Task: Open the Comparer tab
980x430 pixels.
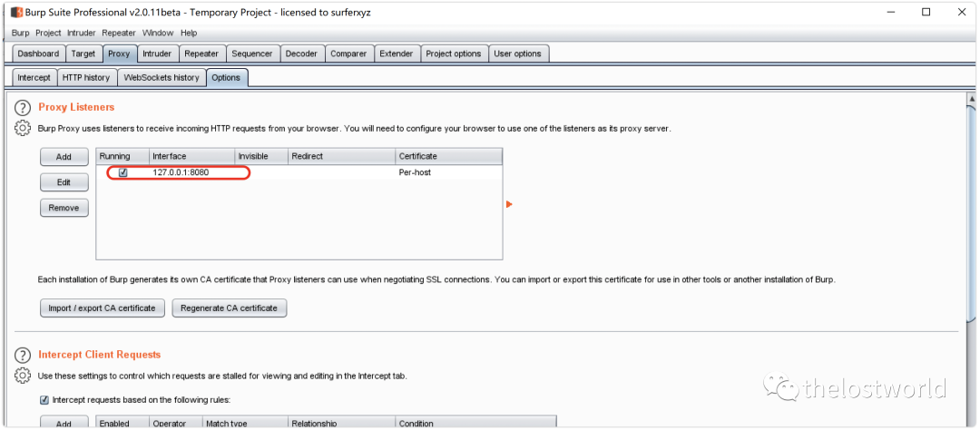Action: point(348,54)
